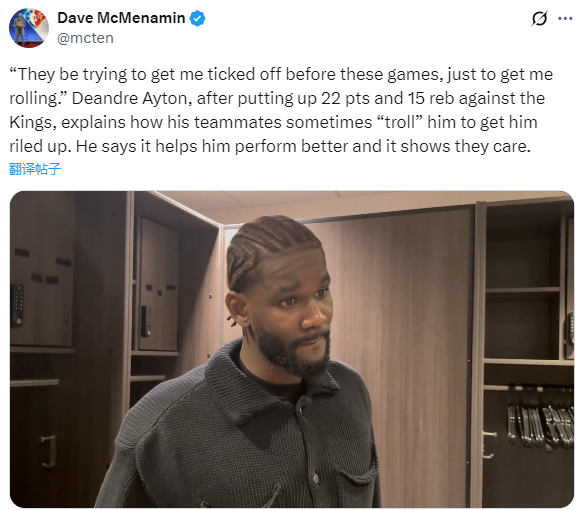Click the opening quote line of the post

281,75
